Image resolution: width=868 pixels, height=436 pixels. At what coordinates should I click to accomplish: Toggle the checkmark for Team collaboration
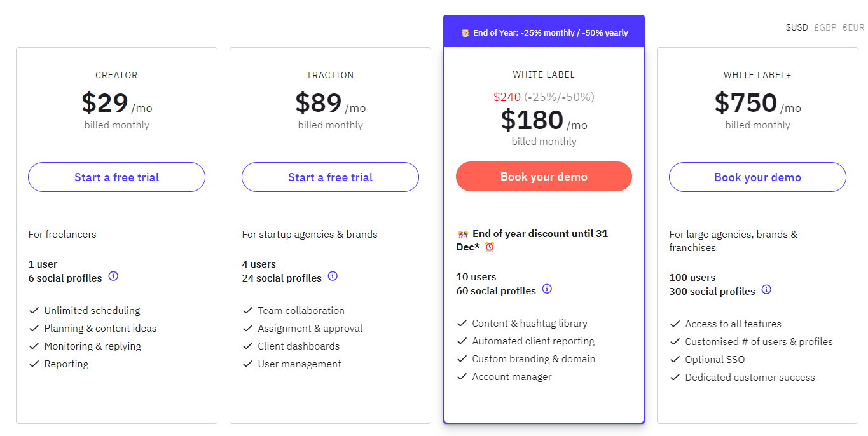point(247,310)
